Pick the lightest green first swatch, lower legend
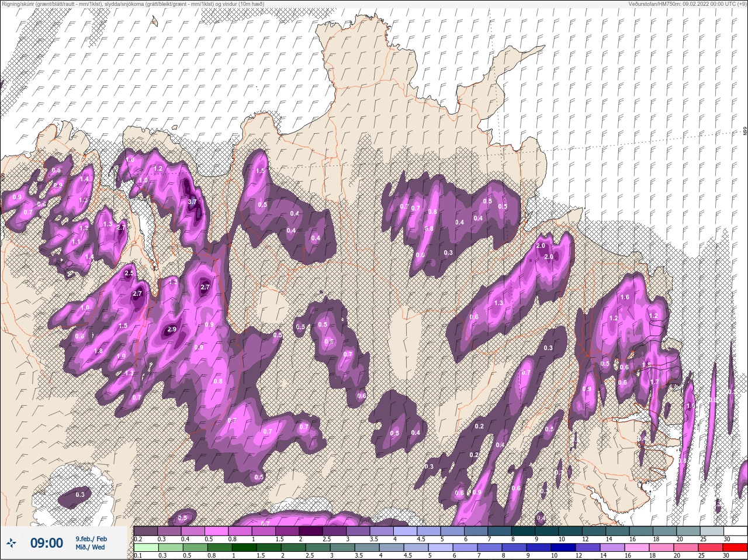748x560 pixels. pyautogui.click(x=146, y=548)
